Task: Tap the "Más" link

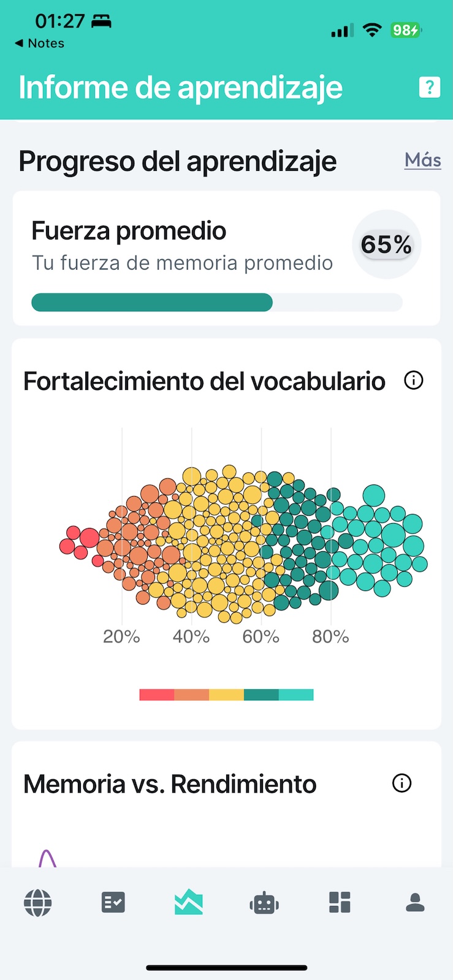Action: point(422,160)
